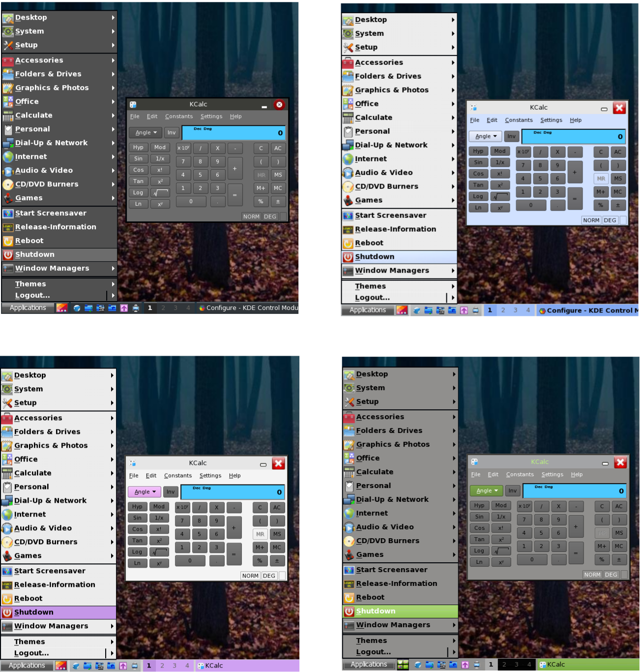Click Reboot icon in the light blue-themed menu
642x672 pixels.
click(348, 243)
